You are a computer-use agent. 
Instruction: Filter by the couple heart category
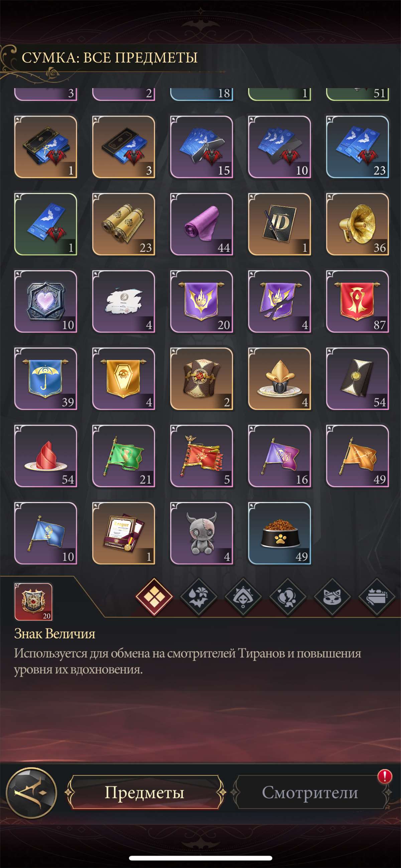tap(288, 597)
